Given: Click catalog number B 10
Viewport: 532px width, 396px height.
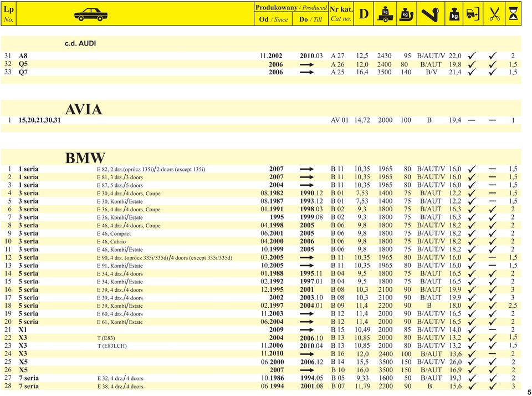Looking at the screenshot, I should click(337, 370).
